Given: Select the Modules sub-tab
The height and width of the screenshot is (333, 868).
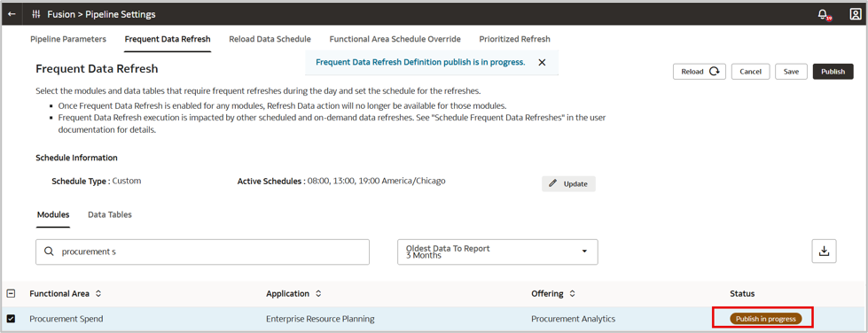Looking at the screenshot, I should click(x=53, y=214).
